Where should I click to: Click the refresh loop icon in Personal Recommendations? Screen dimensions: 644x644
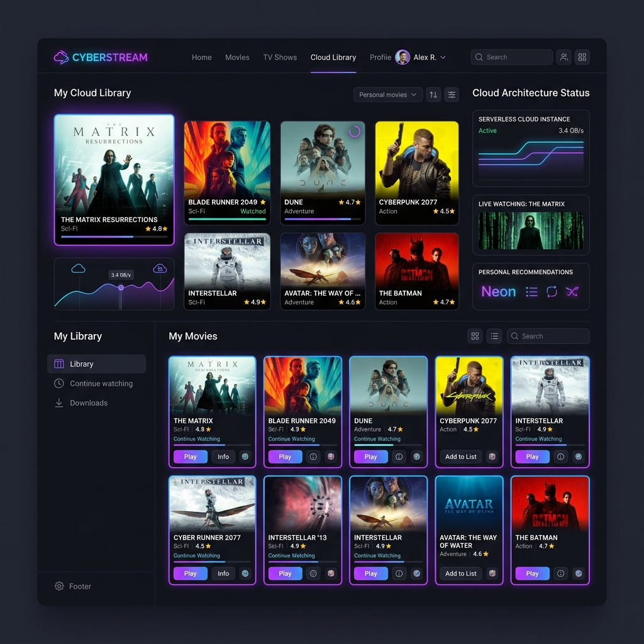(x=552, y=292)
